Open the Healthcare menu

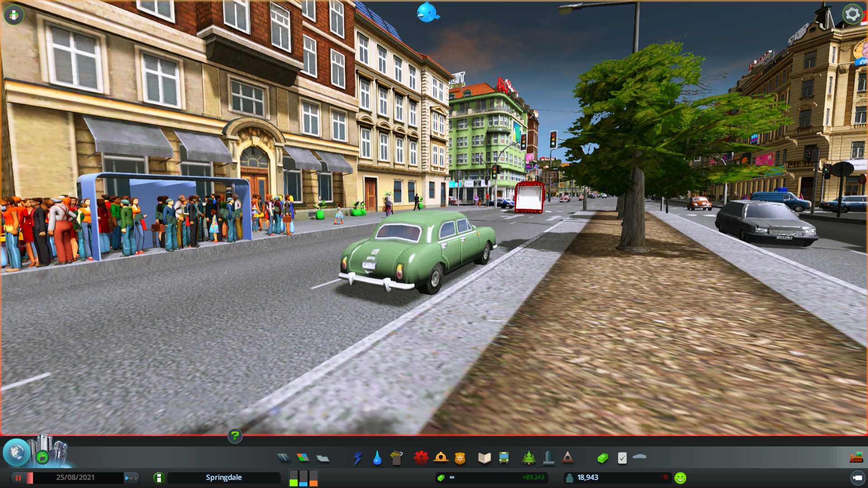tap(421, 458)
